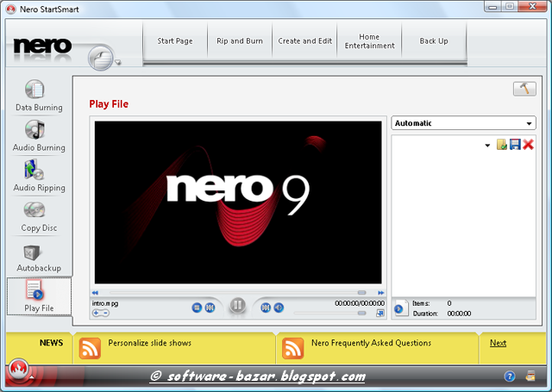Click the playlist Items count

(449, 303)
